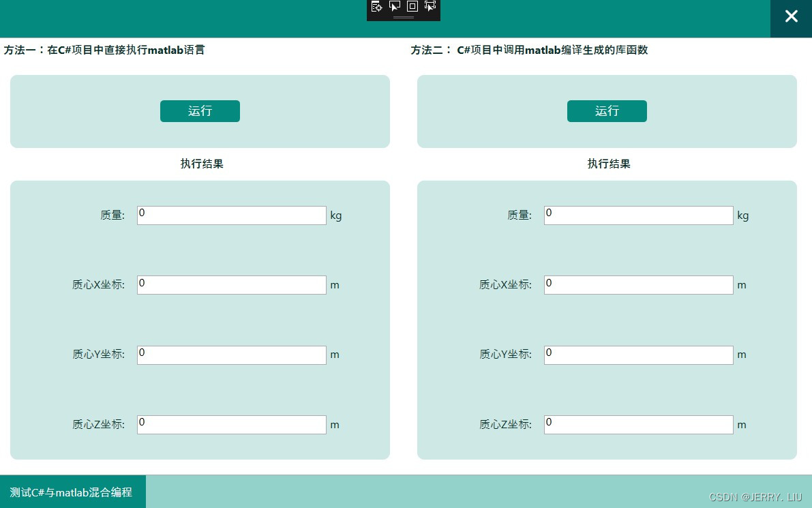Select the freeform selection capture icon

(x=430, y=6)
